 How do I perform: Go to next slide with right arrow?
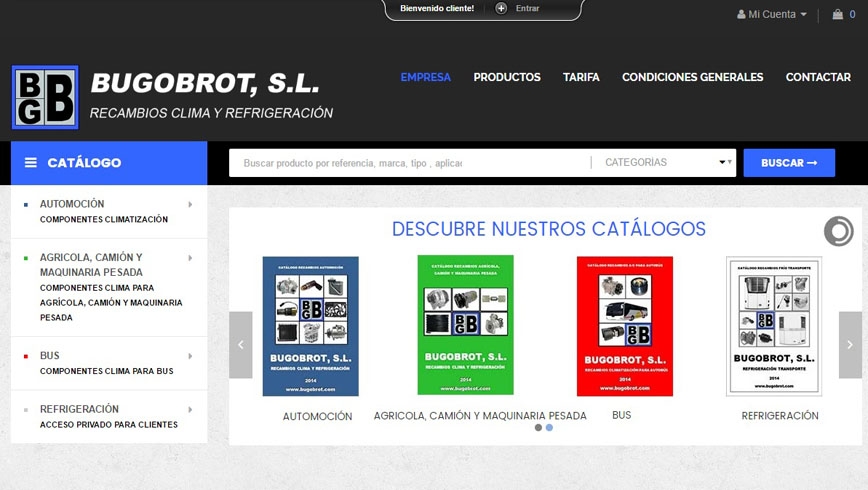850,345
